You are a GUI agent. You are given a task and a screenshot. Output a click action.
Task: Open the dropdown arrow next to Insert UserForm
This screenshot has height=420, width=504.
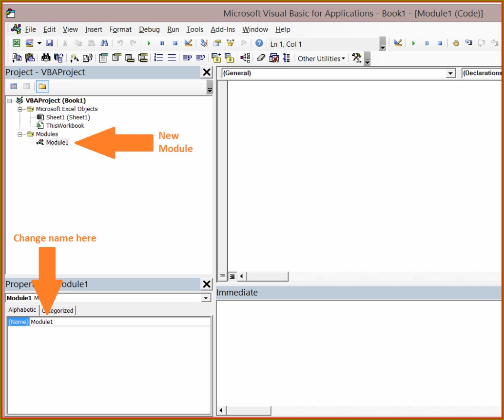[x=39, y=43]
